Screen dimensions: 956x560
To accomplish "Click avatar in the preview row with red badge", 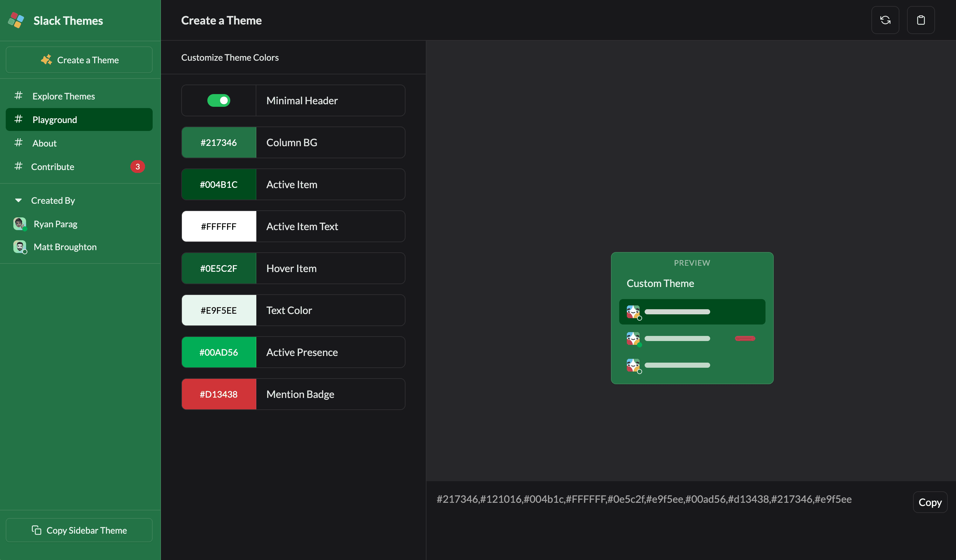I will pyautogui.click(x=633, y=338).
